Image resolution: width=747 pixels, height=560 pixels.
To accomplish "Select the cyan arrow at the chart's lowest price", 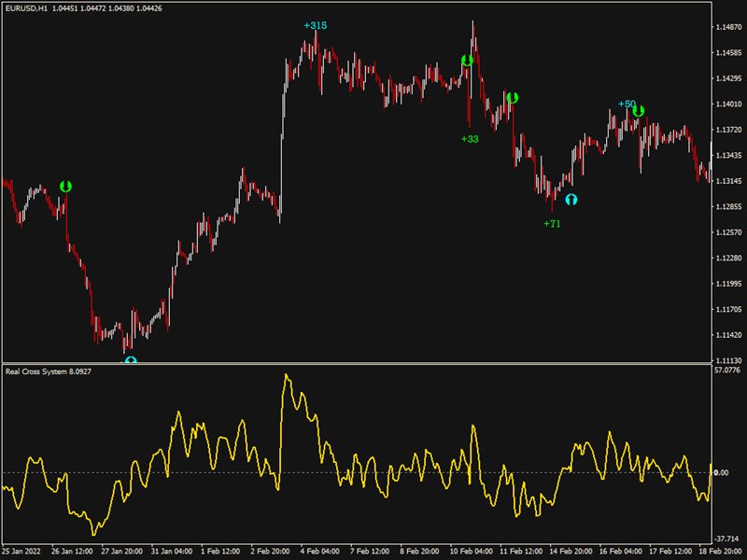I will (x=131, y=359).
